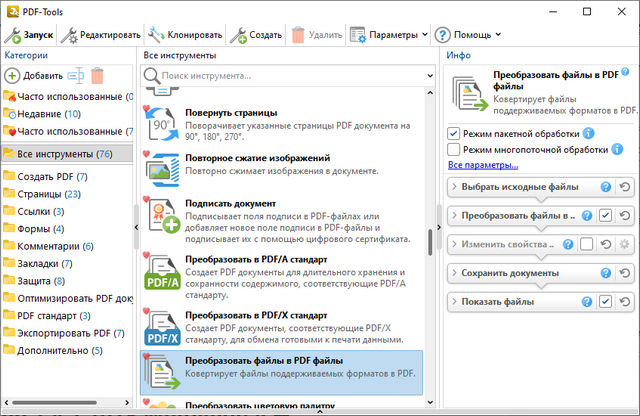This screenshot has height=416, width=640.
Task: Click the Запуск (Run) toolbar button
Action: [28, 35]
